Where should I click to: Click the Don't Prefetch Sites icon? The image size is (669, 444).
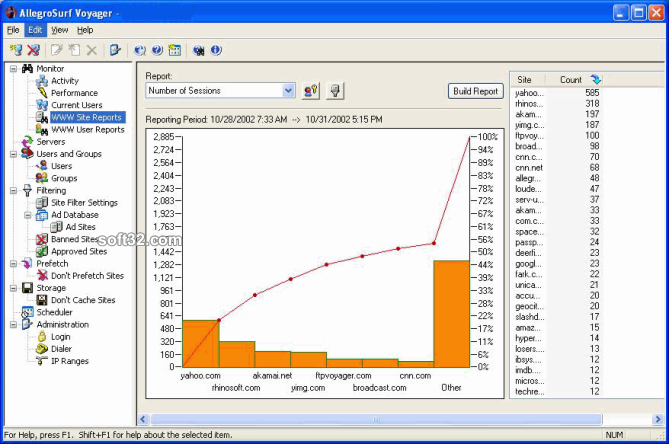pyautogui.click(x=42, y=276)
